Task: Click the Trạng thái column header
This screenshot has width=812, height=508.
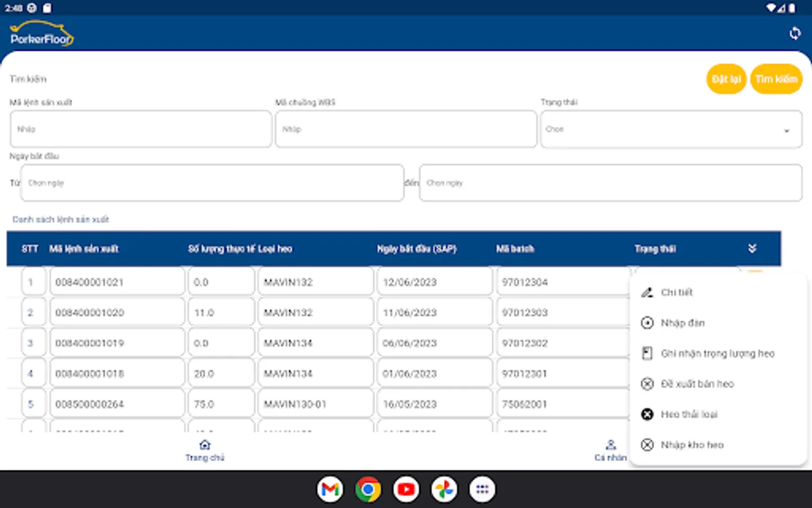Action: [x=655, y=248]
